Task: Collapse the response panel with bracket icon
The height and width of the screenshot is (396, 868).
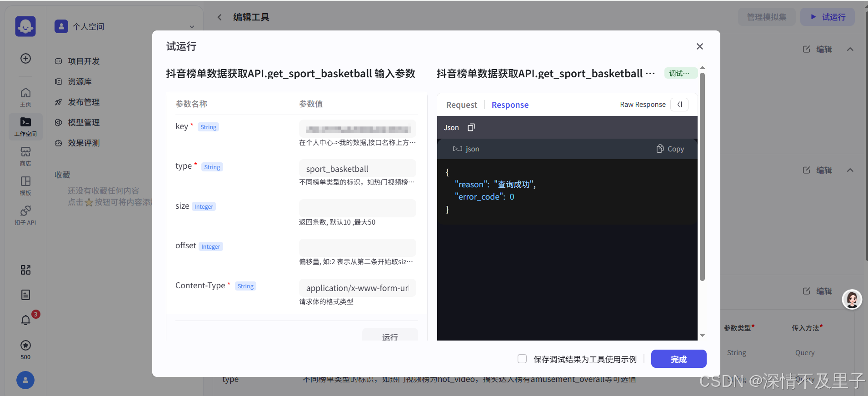Action: (679, 105)
